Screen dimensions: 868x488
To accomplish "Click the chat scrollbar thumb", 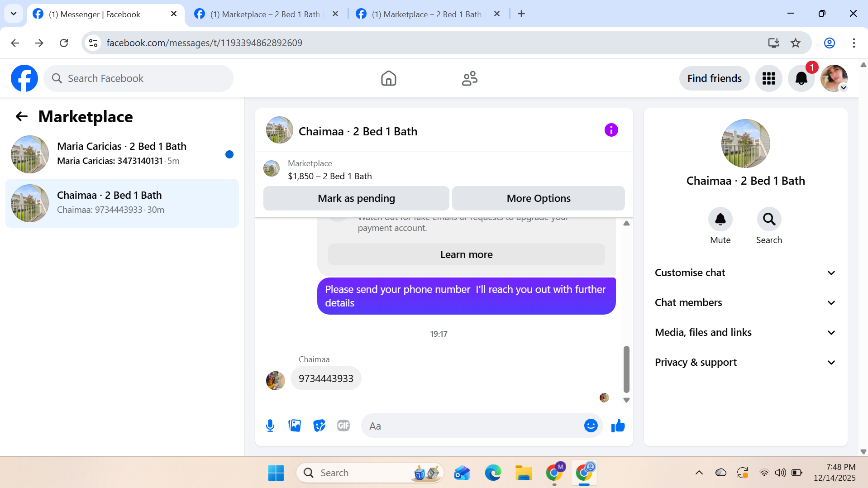I will click(x=626, y=369).
